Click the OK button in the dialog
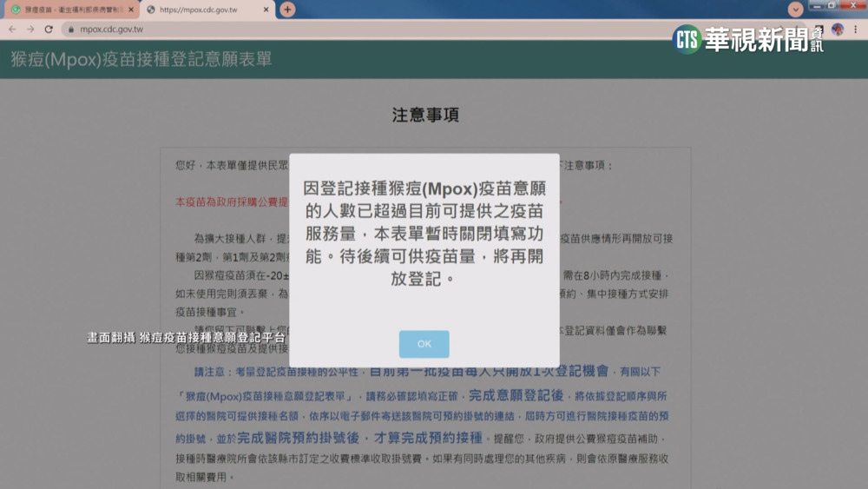The height and width of the screenshot is (489, 868). 424,344
